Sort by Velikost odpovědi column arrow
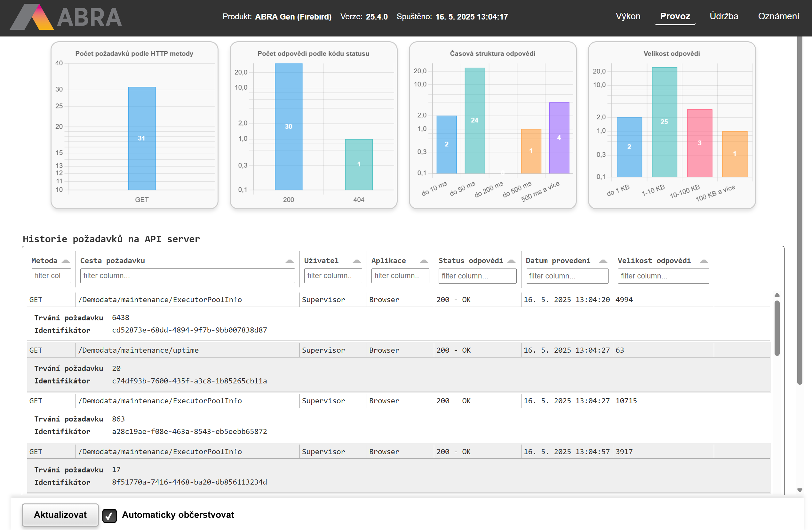 [x=704, y=261]
